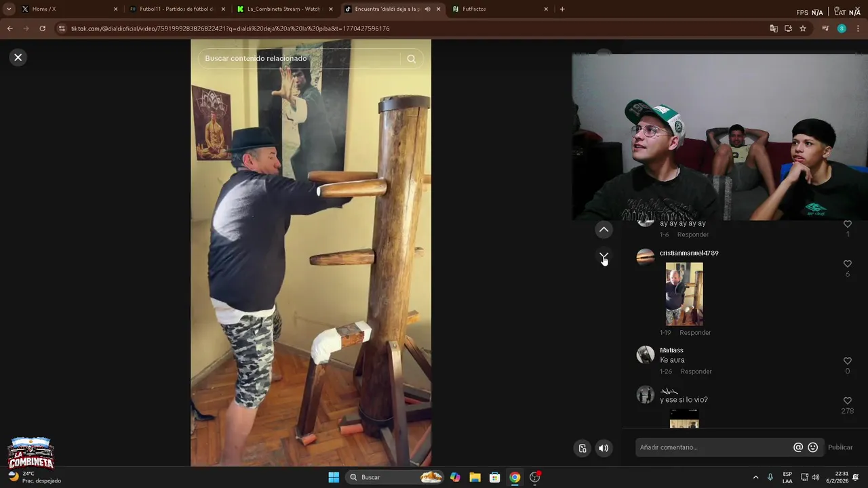868x488 pixels.
Task: Like Matiass's 'Ke aura' comment
Action: coord(847,361)
